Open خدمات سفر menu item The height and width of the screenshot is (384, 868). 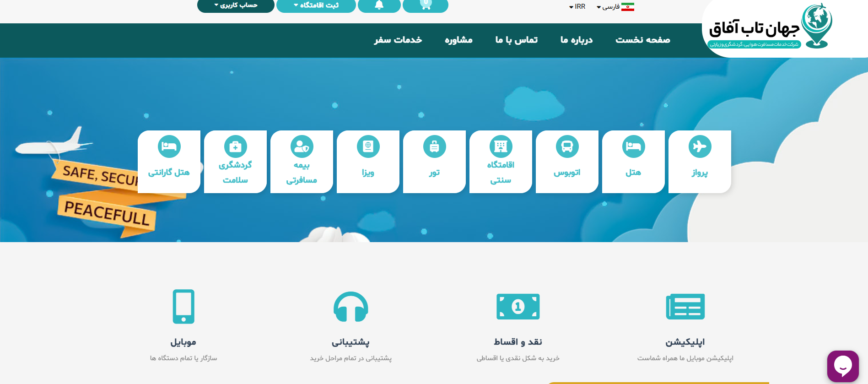pyautogui.click(x=398, y=40)
